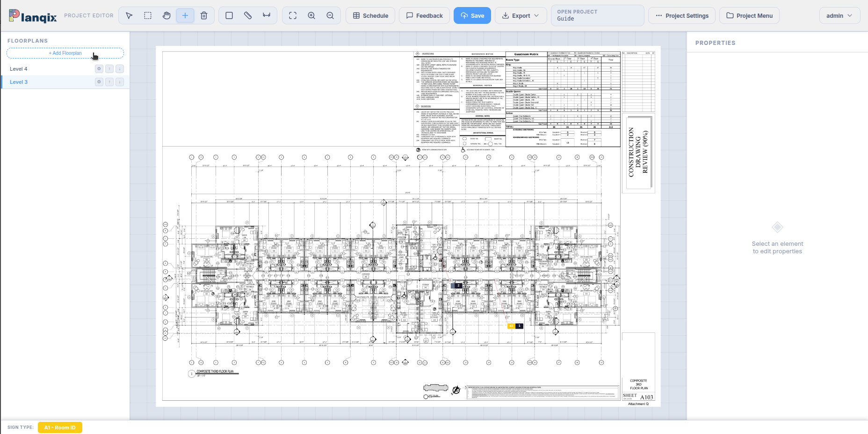Choose the dashed marquee selection tool
Viewport: 868px width, 434px height.
[148, 15]
